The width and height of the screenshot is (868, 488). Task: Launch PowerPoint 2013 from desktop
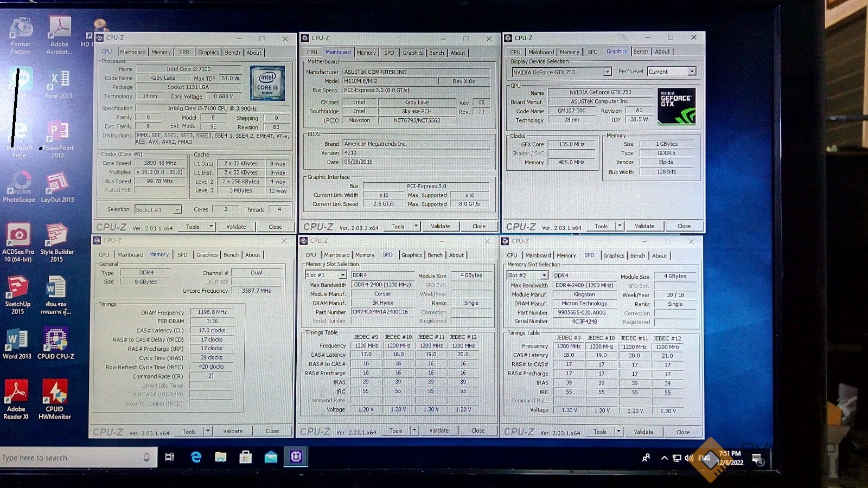pos(58,140)
